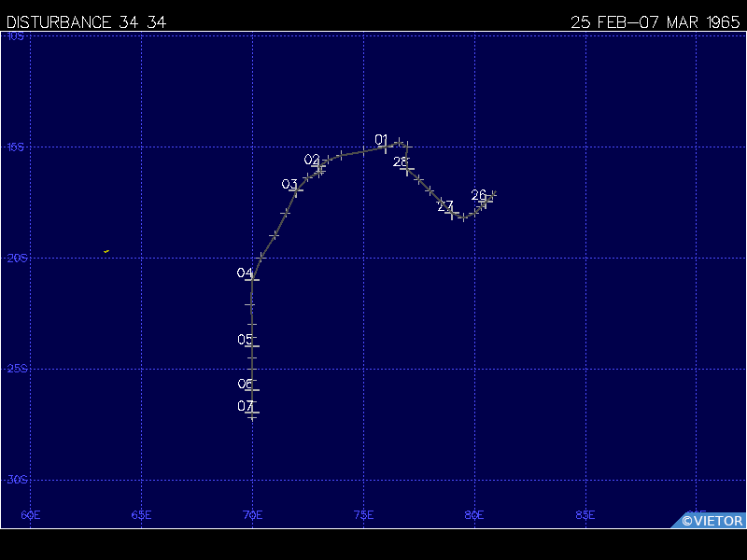
Task: Click the small yellow island mark
Action: pyautogui.click(x=106, y=251)
